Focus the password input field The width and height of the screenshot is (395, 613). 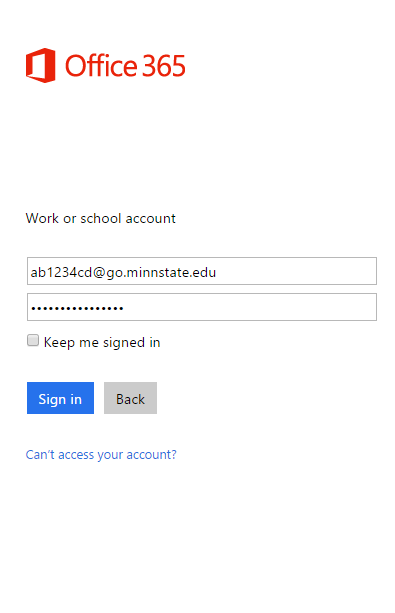202,307
